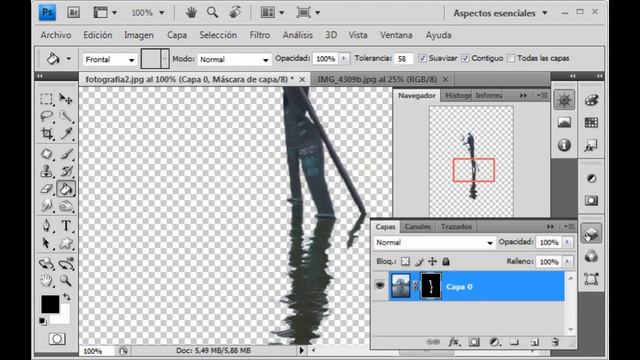Hide Capa 0 with the eye icon
This screenshot has width=640, height=360.
click(x=380, y=286)
